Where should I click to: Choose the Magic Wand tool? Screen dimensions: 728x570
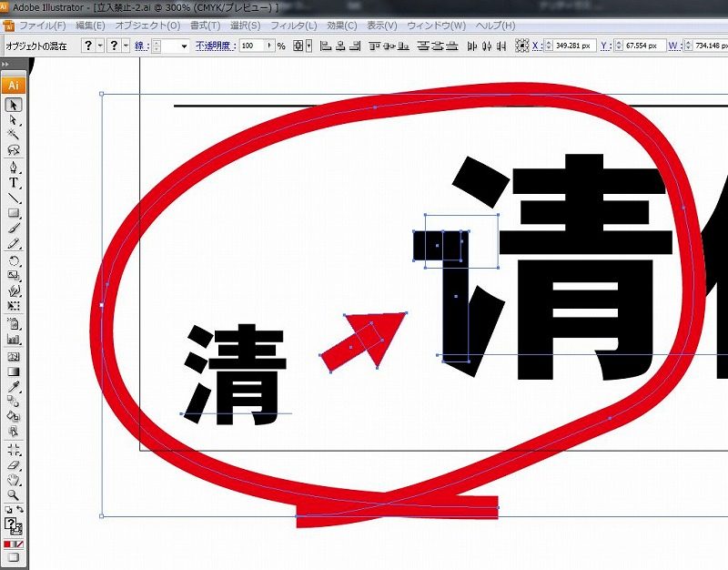[x=14, y=136]
